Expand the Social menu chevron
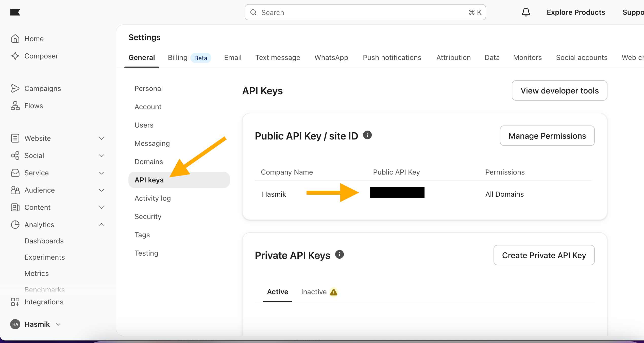Image resolution: width=644 pixels, height=343 pixels. (x=101, y=156)
